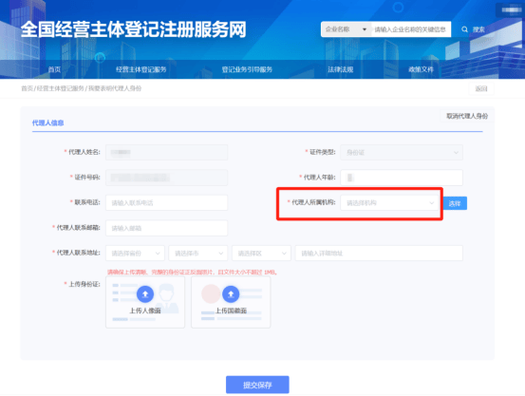Focus the 代理人联系邮箱 input field

click(x=167, y=228)
